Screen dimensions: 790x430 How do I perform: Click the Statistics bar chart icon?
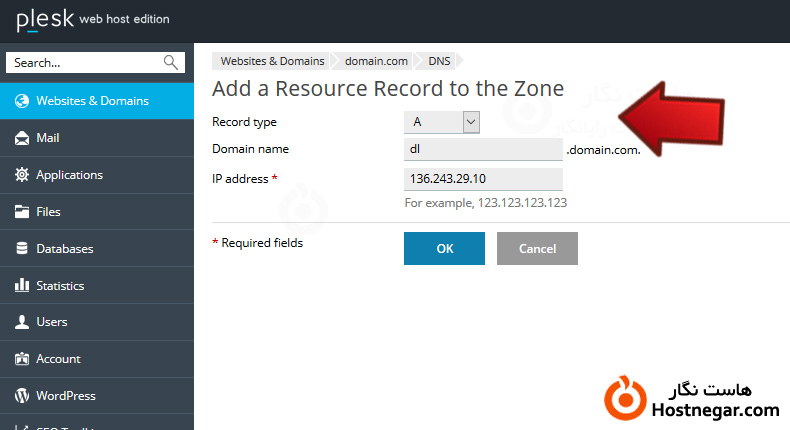click(21, 286)
